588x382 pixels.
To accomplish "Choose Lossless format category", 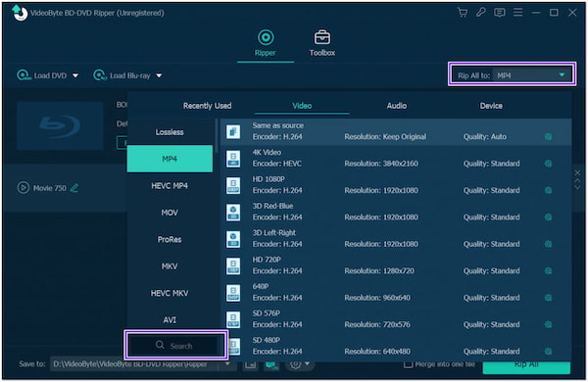I will tap(170, 132).
